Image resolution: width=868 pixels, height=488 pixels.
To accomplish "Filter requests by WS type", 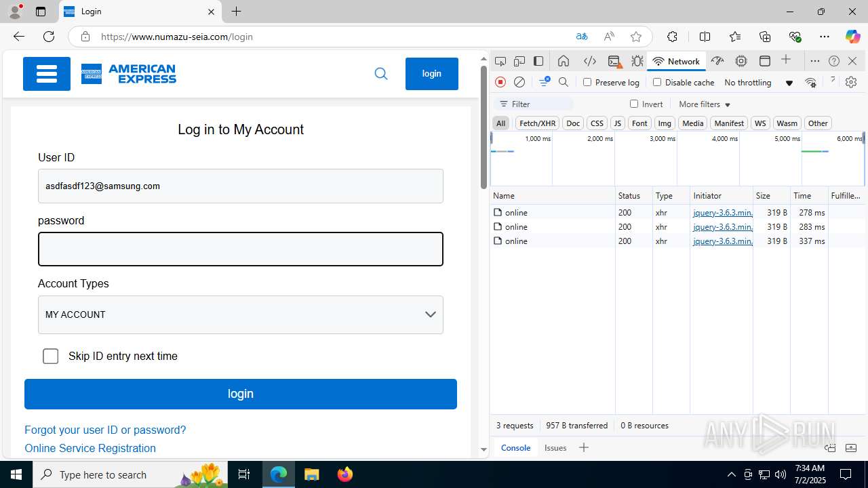I will click(760, 123).
